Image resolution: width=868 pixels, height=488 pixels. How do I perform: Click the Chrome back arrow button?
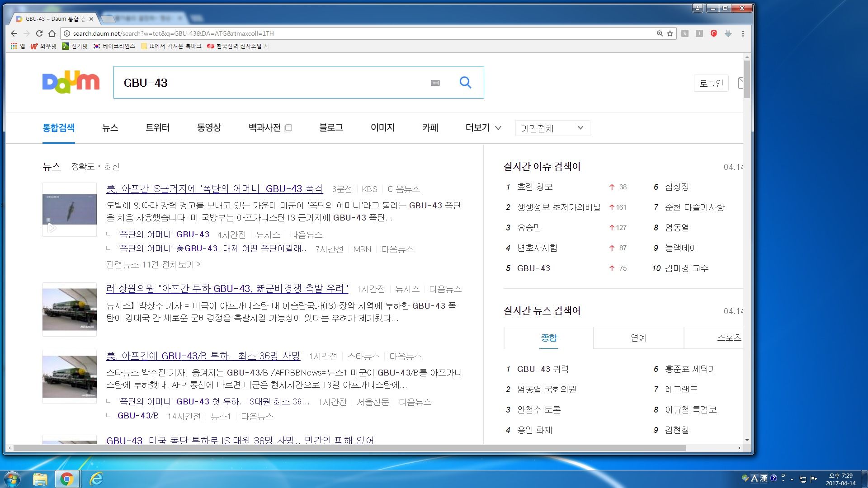pos(14,33)
